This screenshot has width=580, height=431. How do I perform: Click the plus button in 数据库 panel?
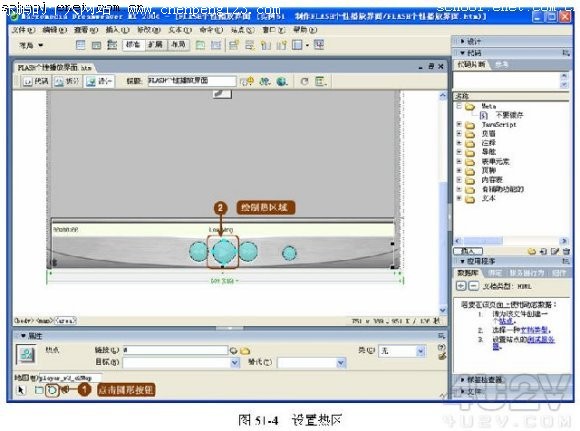461,286
